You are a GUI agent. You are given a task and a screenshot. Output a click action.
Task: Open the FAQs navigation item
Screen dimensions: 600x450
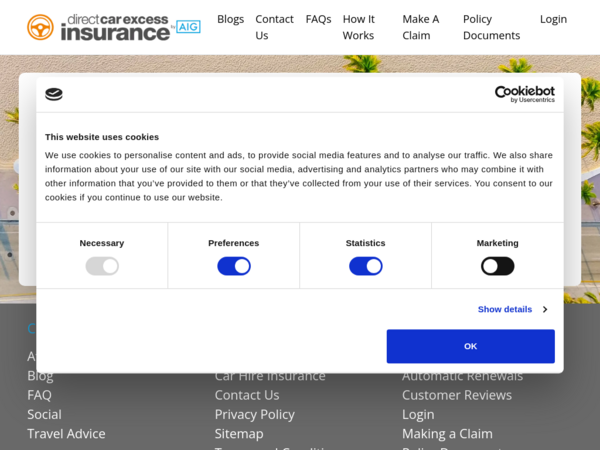318,19
